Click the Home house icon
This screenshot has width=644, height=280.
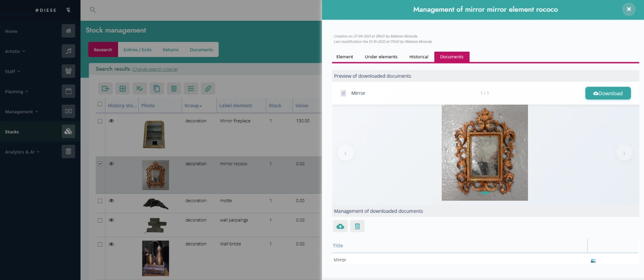pos(68,31)
